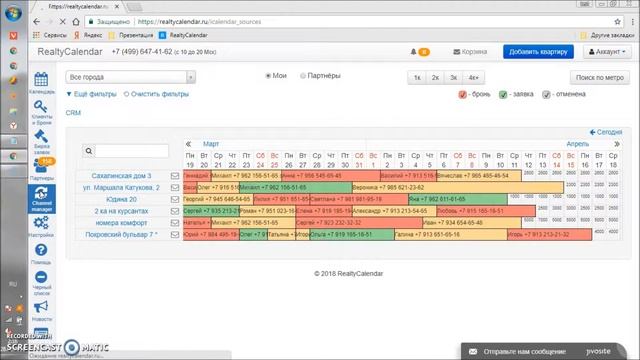The width and height of the screenshot is (640, 360).
Task: Open the Отправьте нам сообщение chat widget
Action: [x=544, y=351]
